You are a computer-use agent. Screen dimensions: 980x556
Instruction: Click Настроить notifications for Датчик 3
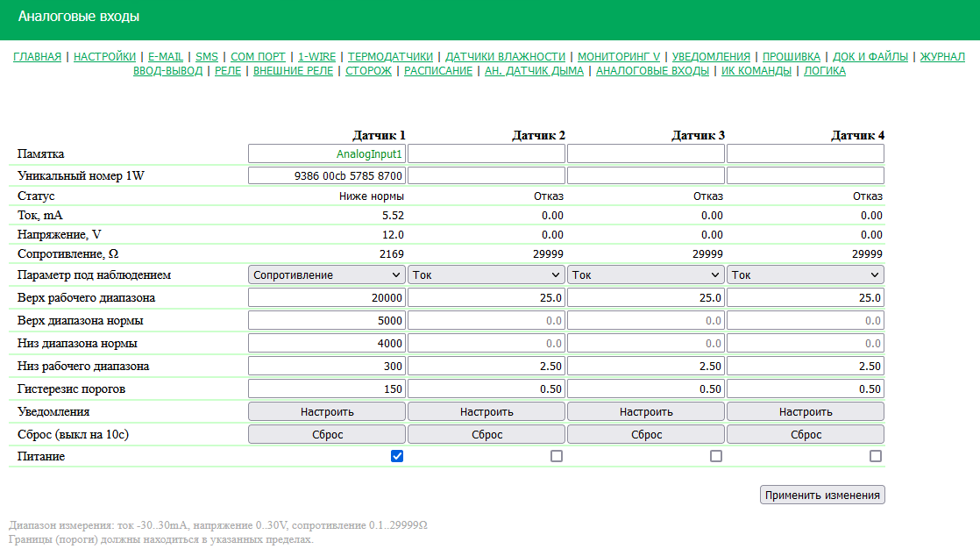coord(646,411)
